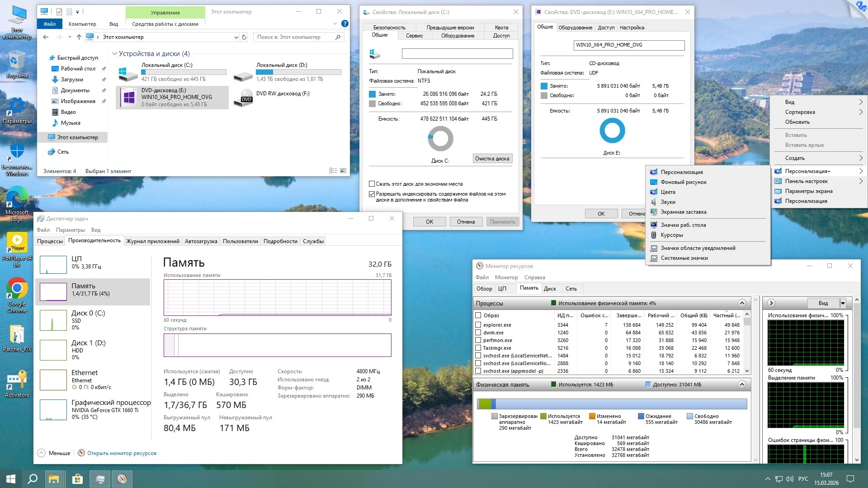The height and width of the screenshot is (488, 868).
Task: Click taskbar search magnifier icon
Action: (33, 479)
